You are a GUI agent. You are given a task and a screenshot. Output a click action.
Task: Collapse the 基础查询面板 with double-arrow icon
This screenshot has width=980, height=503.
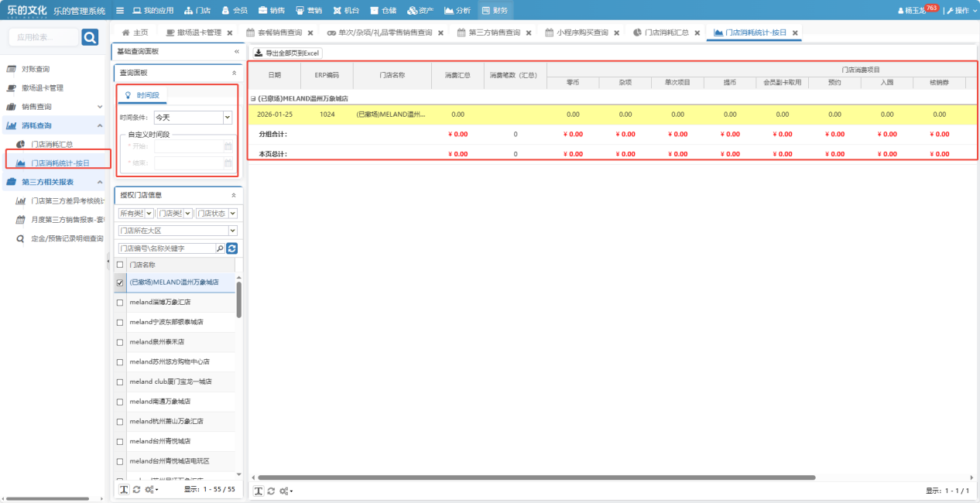point(237,51)
